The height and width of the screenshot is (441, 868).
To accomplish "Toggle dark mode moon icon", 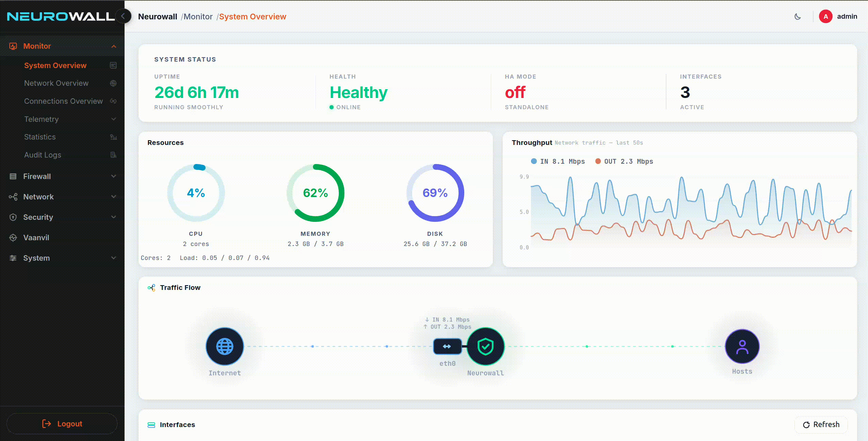I will point(798,16).
